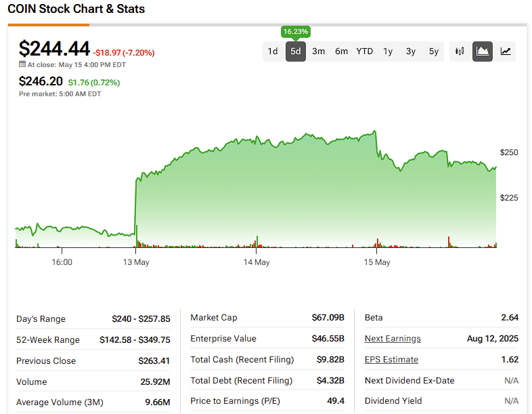Click Enterprise Value $46.55B

tap(328, 339)
